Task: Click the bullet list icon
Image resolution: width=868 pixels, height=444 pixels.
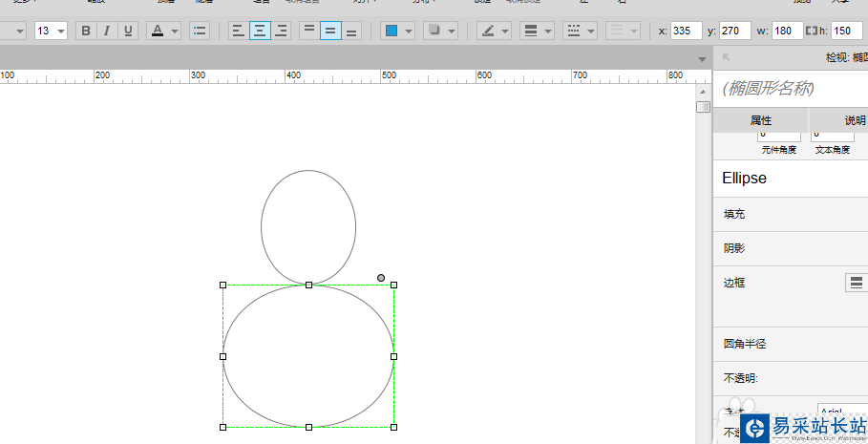Action: 200,31
